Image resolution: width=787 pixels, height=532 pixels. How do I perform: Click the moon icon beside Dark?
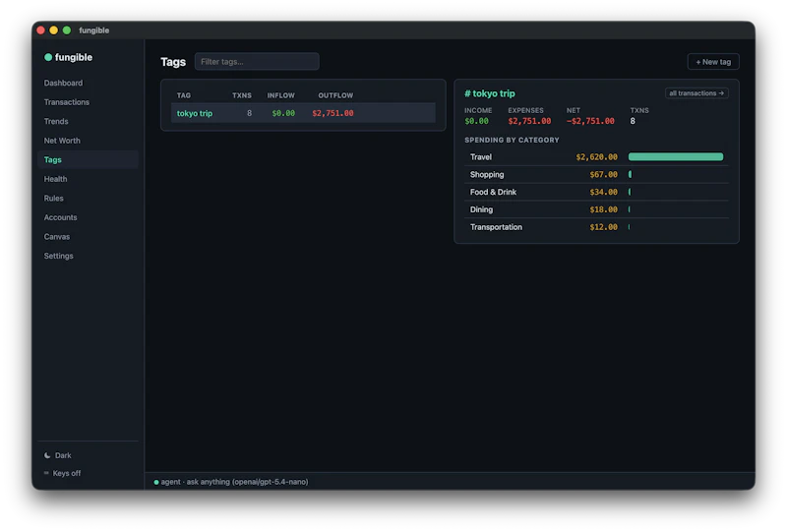tap(47, 455)
